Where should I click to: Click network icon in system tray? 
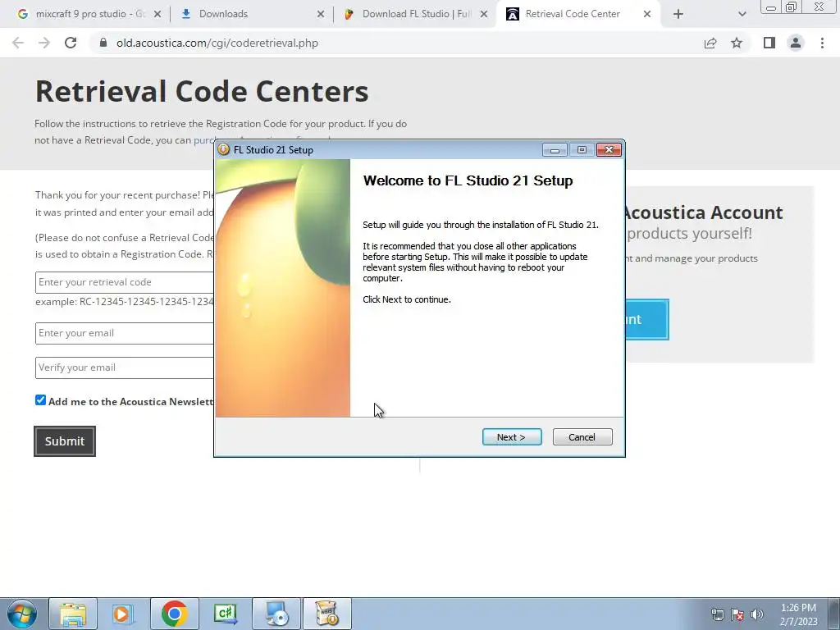717,614
